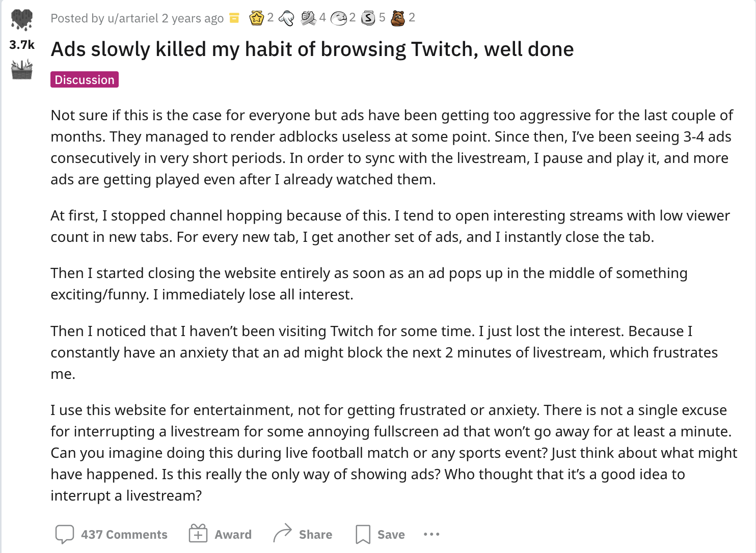Open the 437 Comments section
Image resolution: width=756 pixels, height=553 pixels.
point(111,534)
